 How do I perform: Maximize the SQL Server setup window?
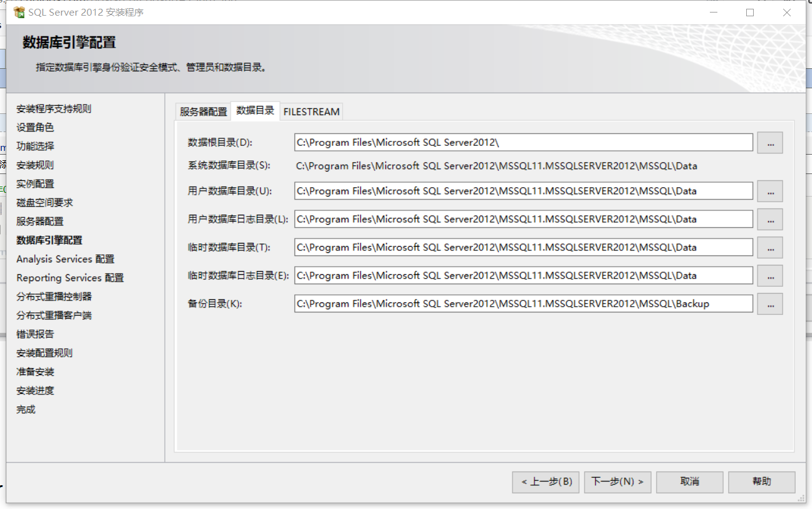(x=750, y=12)
